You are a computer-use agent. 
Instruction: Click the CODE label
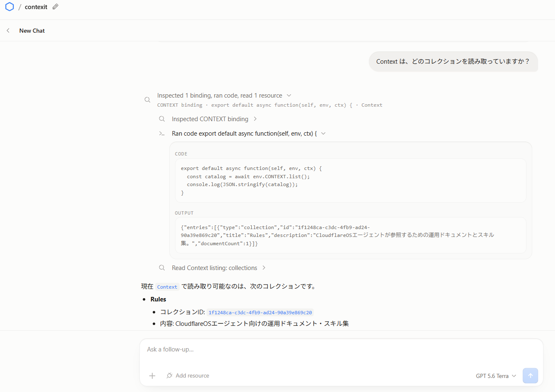[x=181, y=154]
